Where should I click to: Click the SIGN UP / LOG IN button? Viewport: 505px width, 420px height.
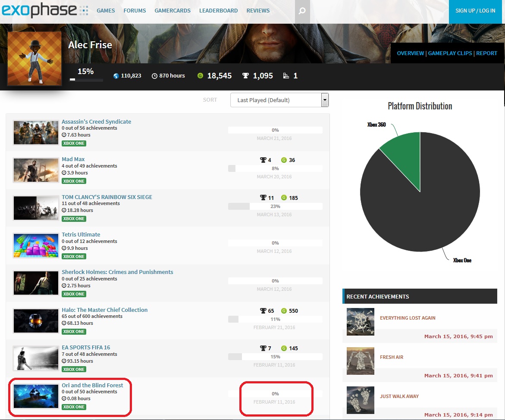(x=475, y=12)
